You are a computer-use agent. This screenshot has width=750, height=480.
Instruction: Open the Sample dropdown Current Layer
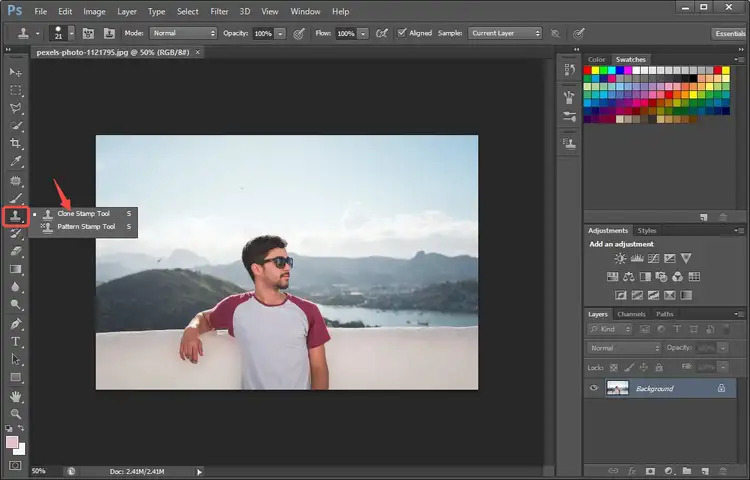pyautogui.click(x=505, y=33)
